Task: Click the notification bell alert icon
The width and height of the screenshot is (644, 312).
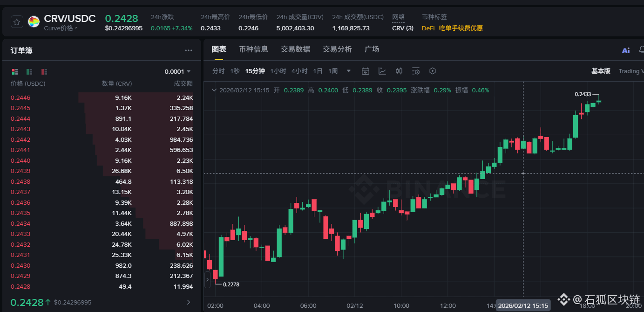Action: click(641, 50)
